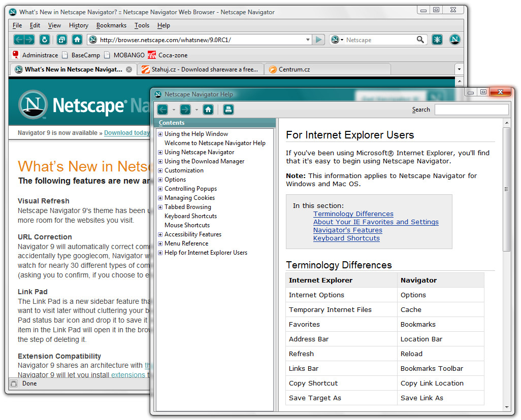The width and height of the screenshot is (521, 420).
Task: Print the Help topic
Action: [x=229, y=109]
